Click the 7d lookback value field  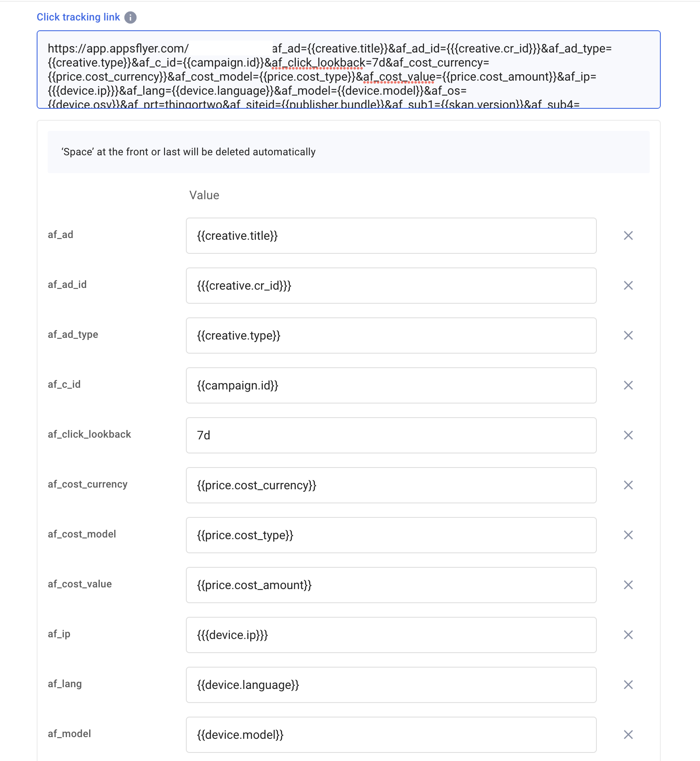click(x=390, y=435)
